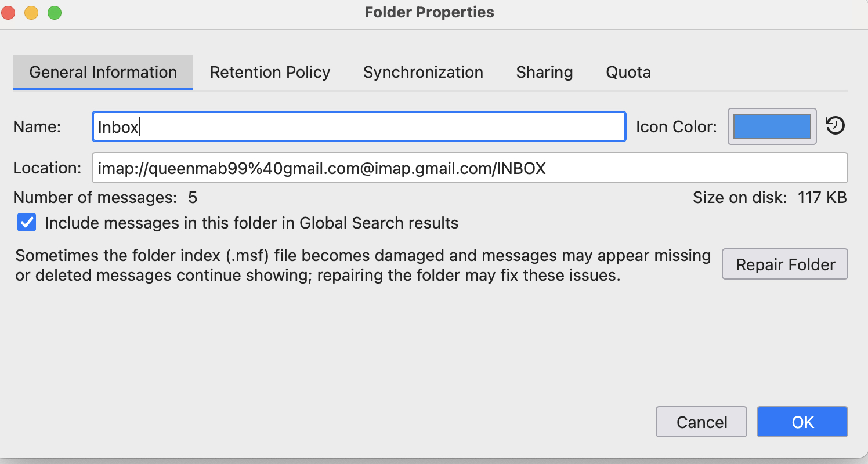Screen dimensions: 868x464
Task: Click the Location URL field
Action: coord(469,168)
